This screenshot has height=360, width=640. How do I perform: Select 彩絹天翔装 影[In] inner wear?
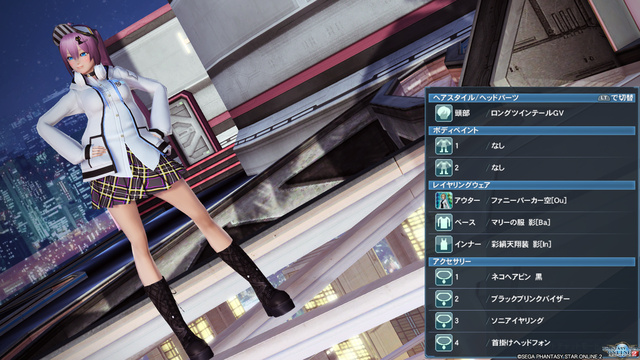click(521, 244)
